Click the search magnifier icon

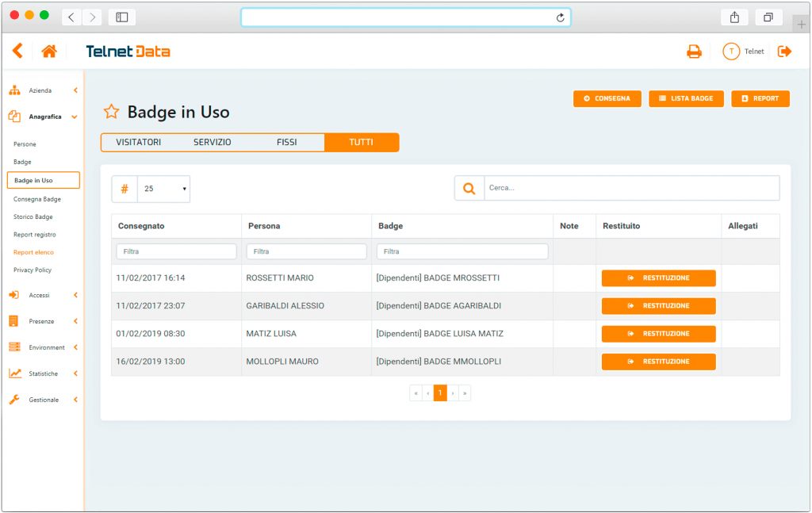tap(469, 189)
